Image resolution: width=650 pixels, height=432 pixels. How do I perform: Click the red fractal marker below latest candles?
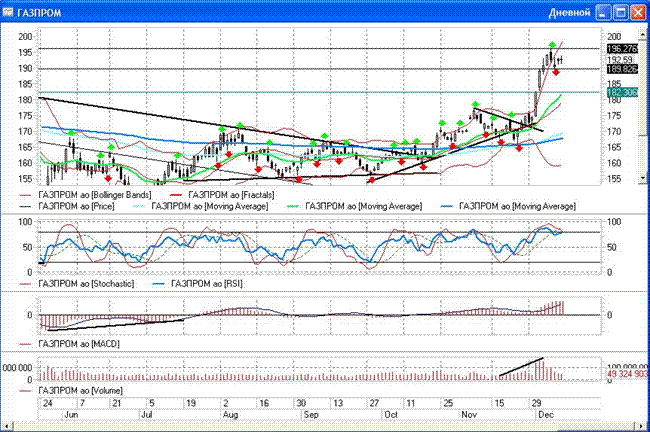pyautogui.click(x=556, y=73)
